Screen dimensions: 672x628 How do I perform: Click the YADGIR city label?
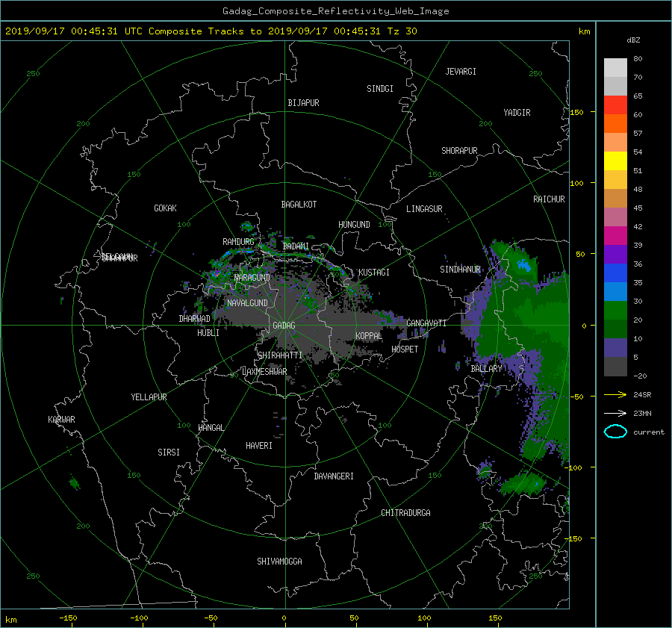pyautogui.click(x=517, y=113)
